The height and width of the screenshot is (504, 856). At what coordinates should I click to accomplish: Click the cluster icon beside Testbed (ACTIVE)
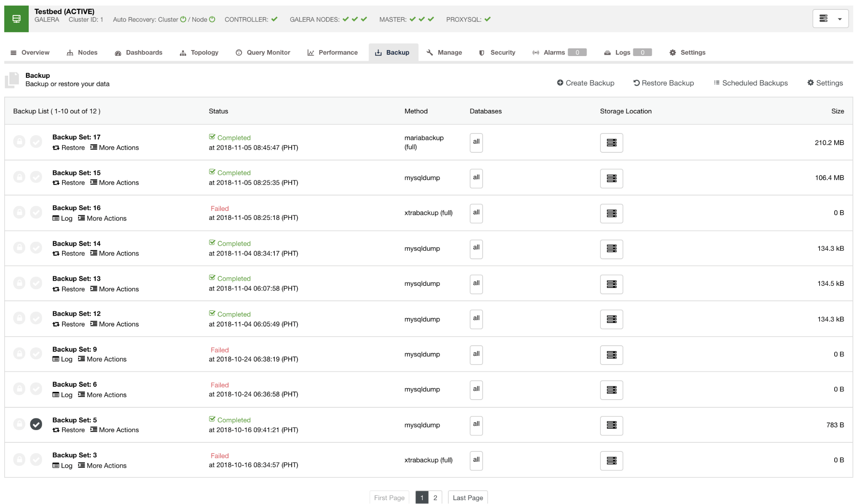click(x=16, y=18)
